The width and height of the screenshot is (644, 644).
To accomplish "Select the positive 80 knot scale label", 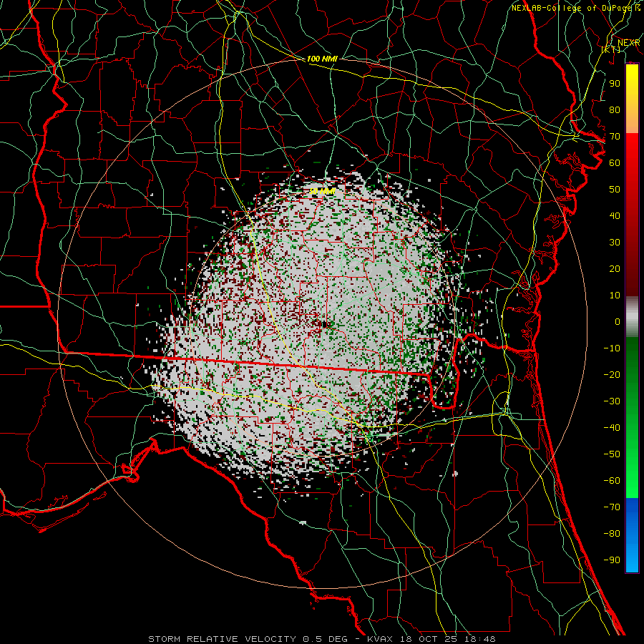I will [x=615, y=110].
